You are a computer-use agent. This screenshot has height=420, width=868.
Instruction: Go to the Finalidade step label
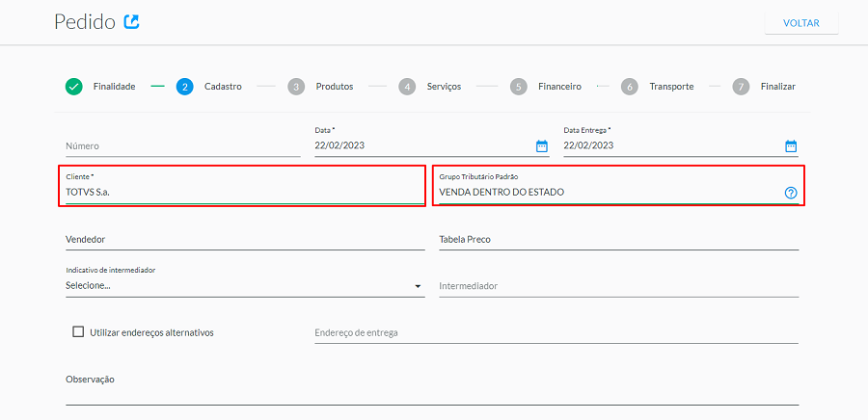[x=114, y=87]
